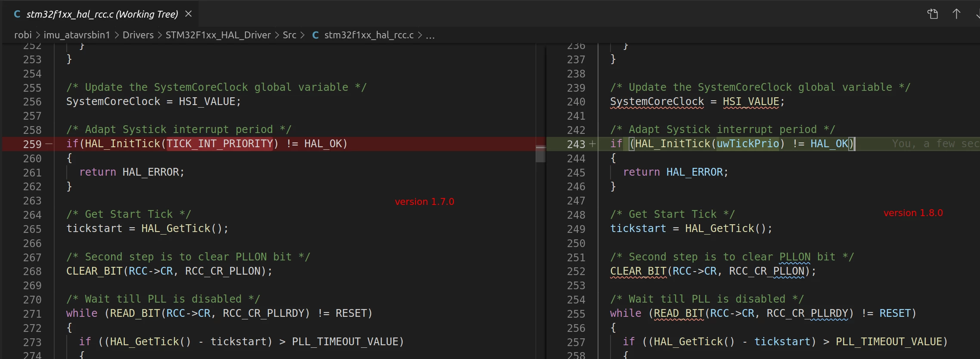Click the 'Adapt Systick interrupt period' comment on left

[179, 130]
